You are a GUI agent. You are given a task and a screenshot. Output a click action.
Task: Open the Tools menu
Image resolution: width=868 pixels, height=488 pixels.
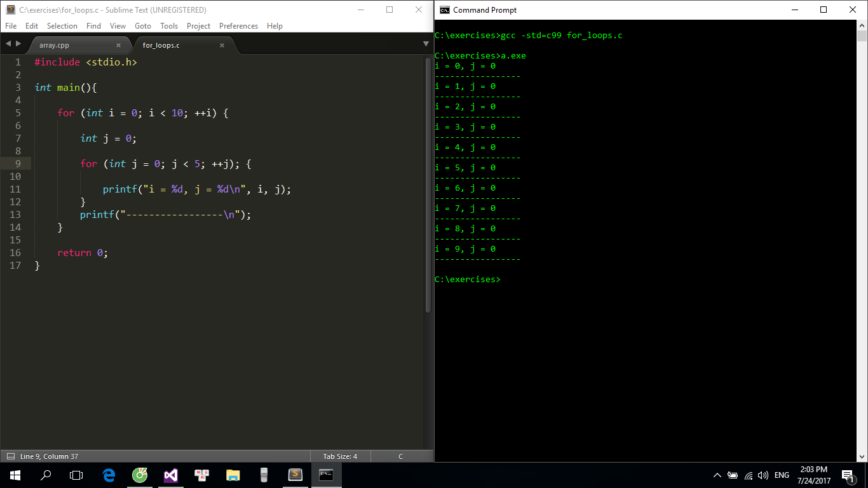click(169, 26)
